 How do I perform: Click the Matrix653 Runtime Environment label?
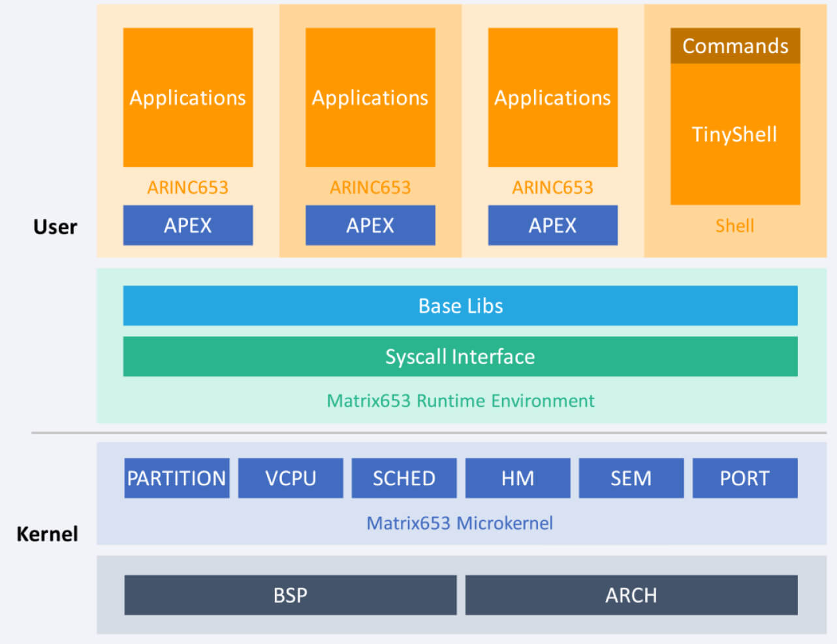coord(460,400)
